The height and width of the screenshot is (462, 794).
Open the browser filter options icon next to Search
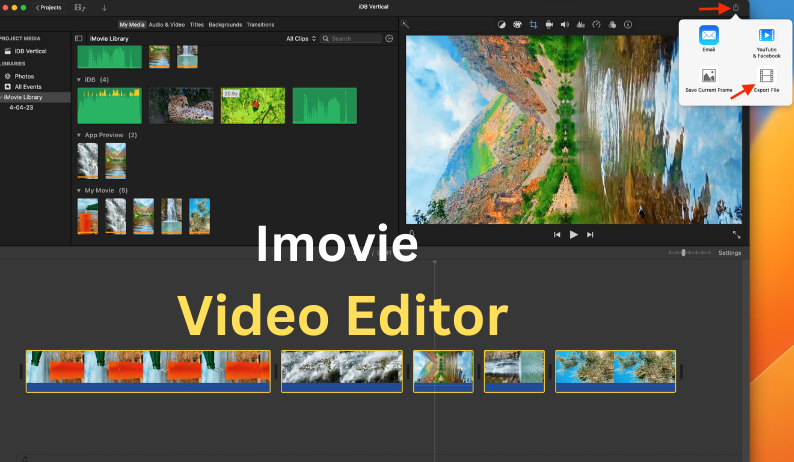tap(389, 38)
